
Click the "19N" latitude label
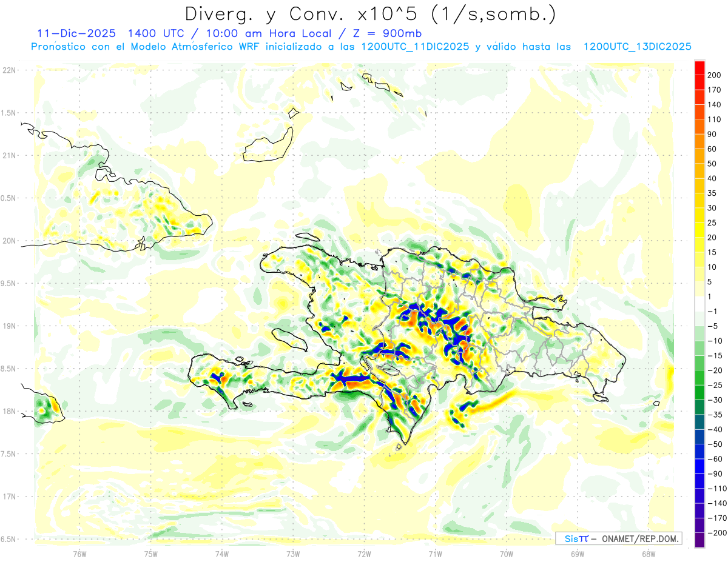pos(8,326)
